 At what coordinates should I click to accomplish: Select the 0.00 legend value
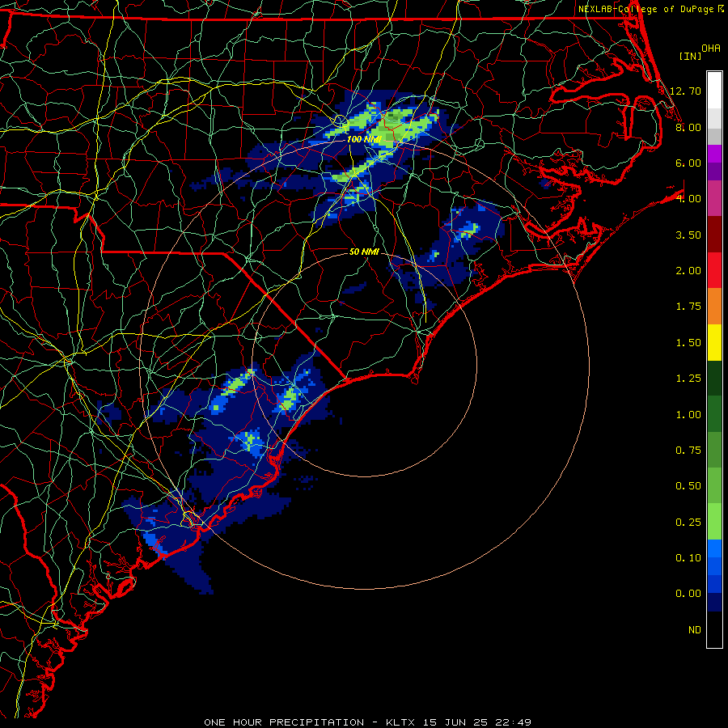coord(688,594)
